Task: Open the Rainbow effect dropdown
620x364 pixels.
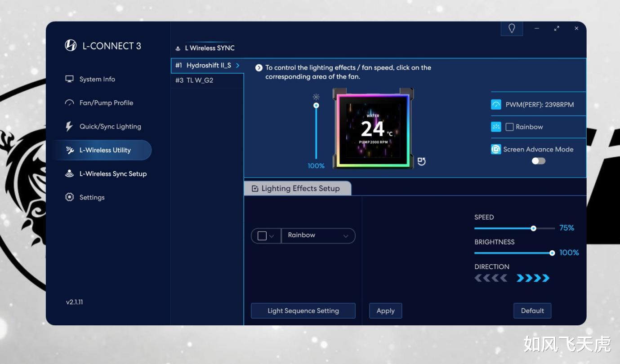Action: click(318, 236)
